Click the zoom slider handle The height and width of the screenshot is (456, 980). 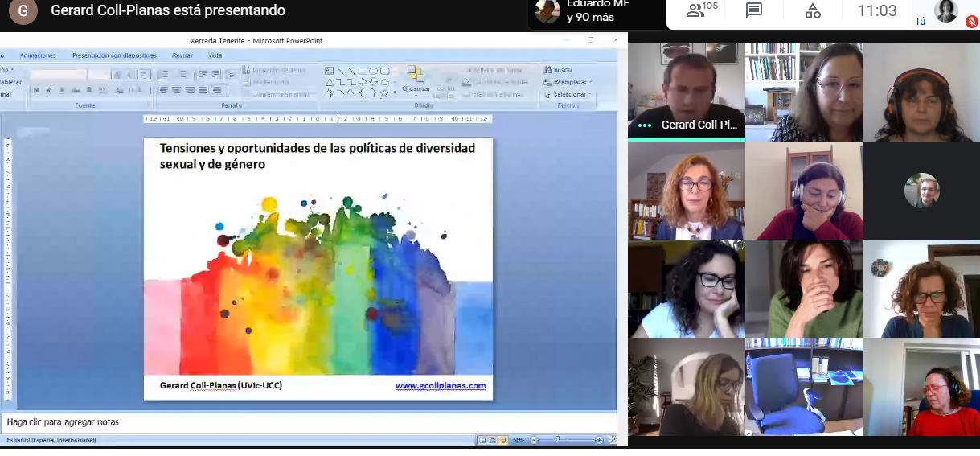pyautogui.click(x=557, y=440)
